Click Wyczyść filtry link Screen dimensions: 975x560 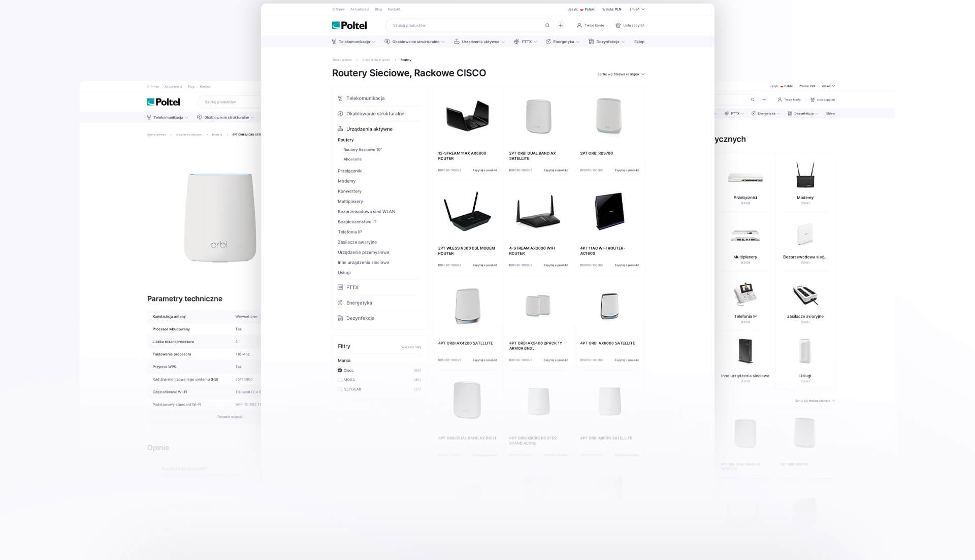[411, 347]
